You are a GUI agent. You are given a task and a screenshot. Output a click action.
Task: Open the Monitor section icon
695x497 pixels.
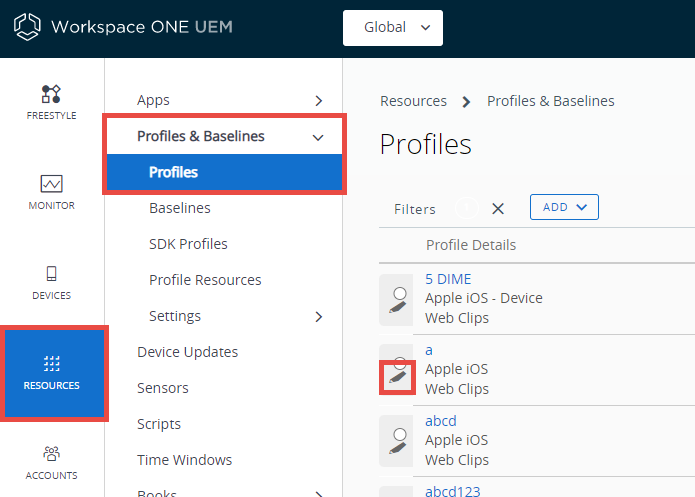click(x=51, y=184)
